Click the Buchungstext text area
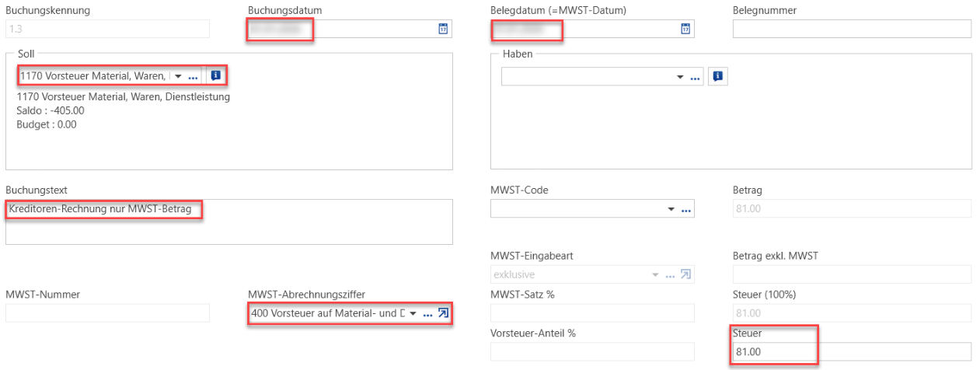 pos(229,222)
